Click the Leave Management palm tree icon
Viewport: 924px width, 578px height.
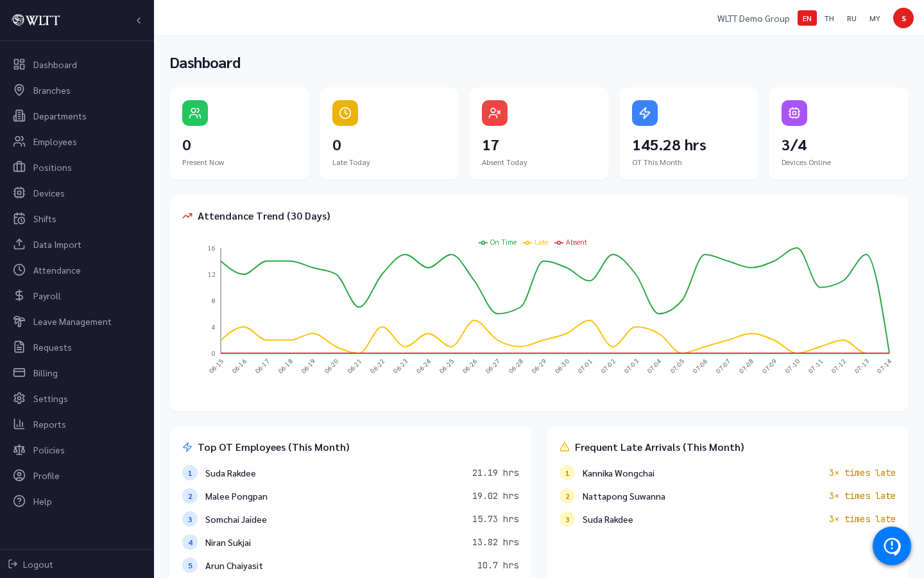pyautogui.click(x=19, y=321)
